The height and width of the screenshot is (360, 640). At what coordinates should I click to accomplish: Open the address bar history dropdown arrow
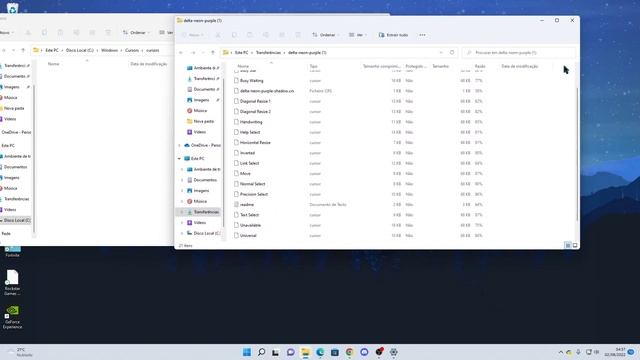(x=441, y=53)
